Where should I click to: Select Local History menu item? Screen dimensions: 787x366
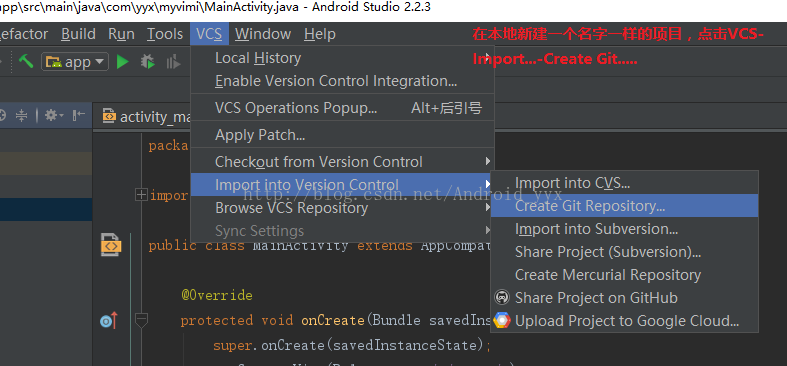[x=342, y=58]
